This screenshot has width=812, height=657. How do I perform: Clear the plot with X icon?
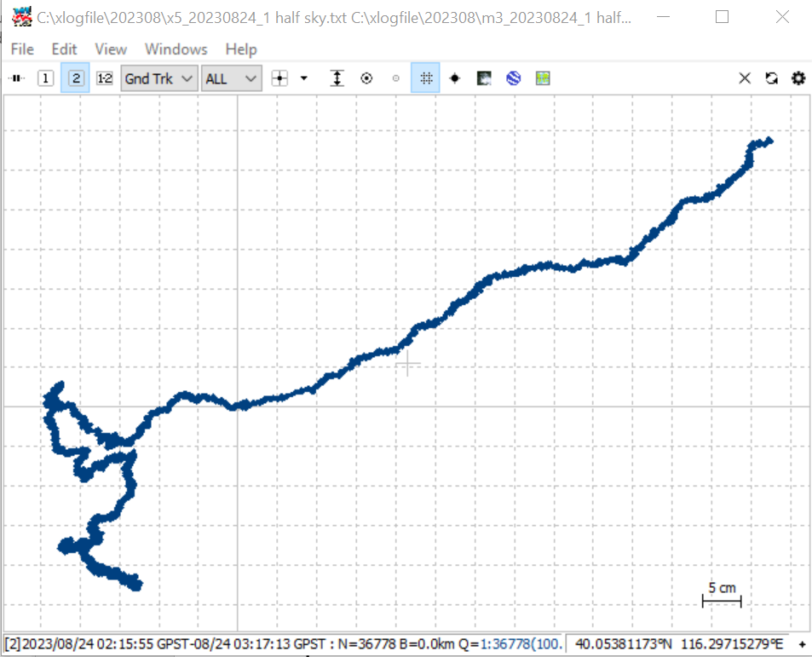(x=745, y=78)
